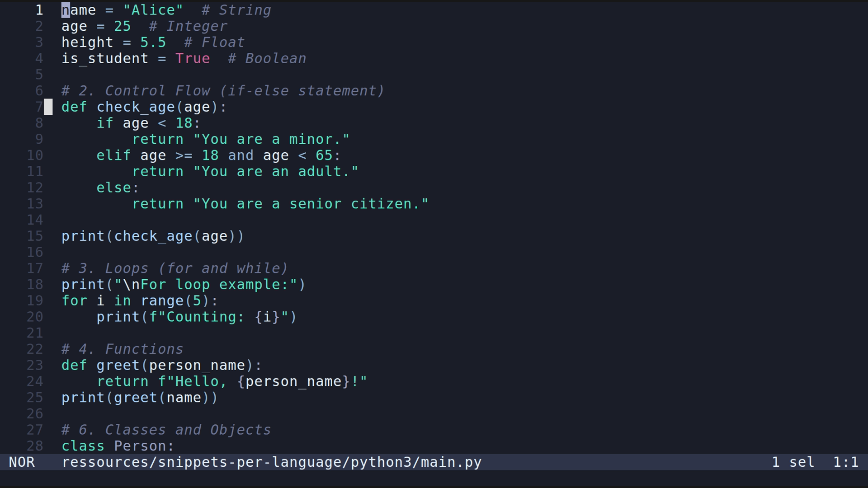Click the height float value 5.5
The width and height of the screenshot is (868, 488).
tap(152, 42)
